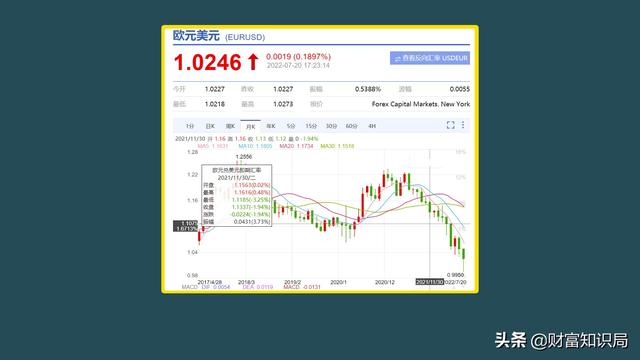Image resolution: width=640 pixels, height=360 pixels.
Task: Open the three-dot chart options menu
Action: click(463, 125)
